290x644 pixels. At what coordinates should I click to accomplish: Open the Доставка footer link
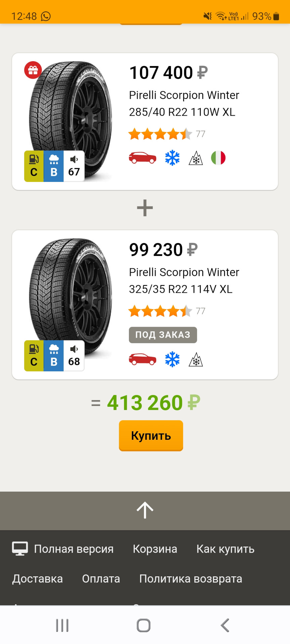click(38, 579)
